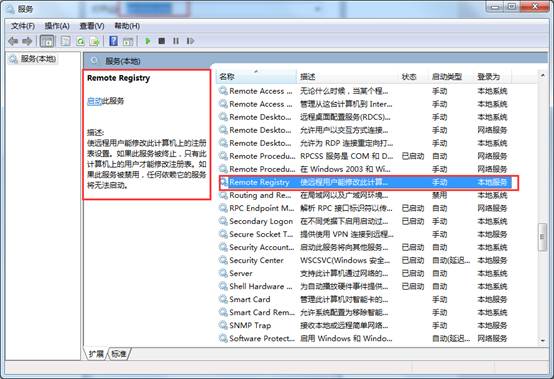Click the gear icon beside RPC Endpoint M...

click(223, 208)
